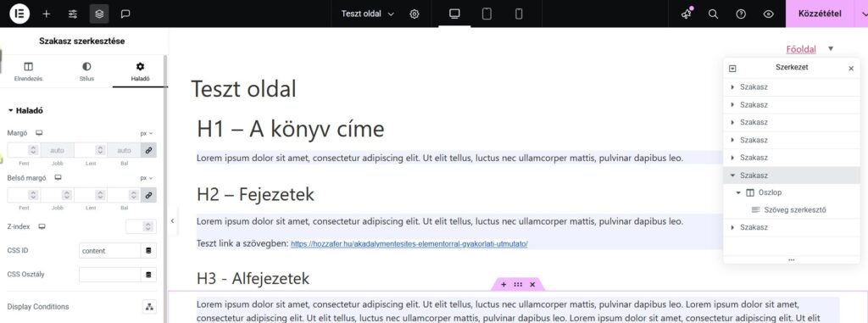868x323 pixels.
Task: Collapse the editor panel with the arrow handle
Action: (x=172, y=220)
